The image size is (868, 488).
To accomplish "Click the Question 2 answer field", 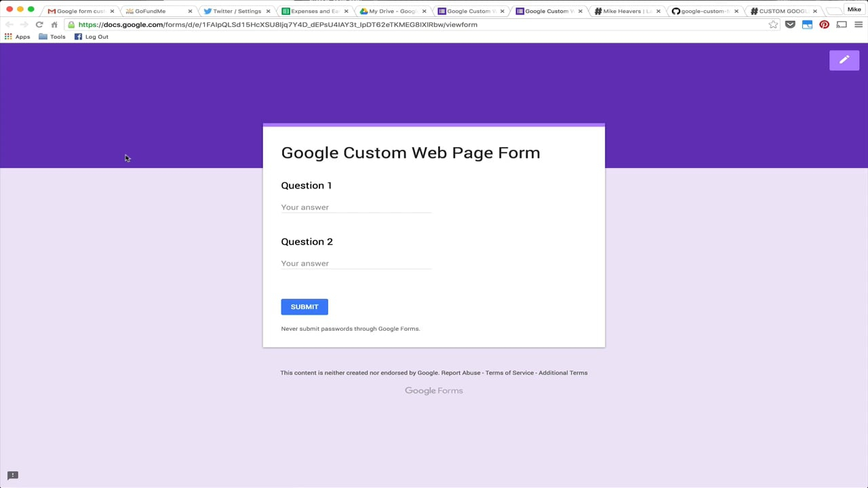I will pyautogui.click(x=356, y=264).
